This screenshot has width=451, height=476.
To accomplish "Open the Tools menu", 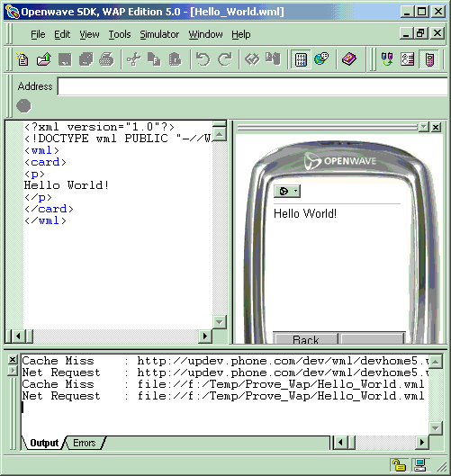I will (120, 34).
